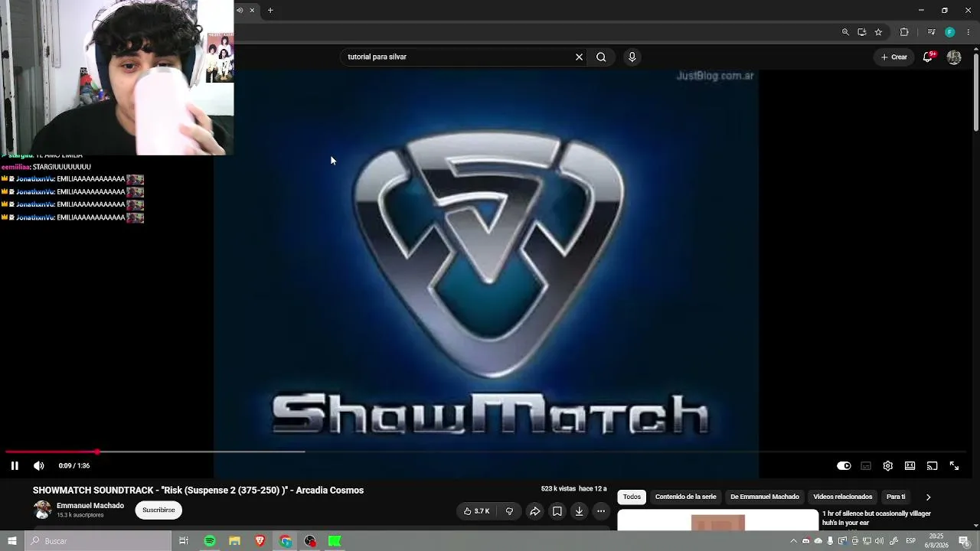The image size is (980, 551).
Task: Clear the search text with the X
Action: (x=579, y=57)
